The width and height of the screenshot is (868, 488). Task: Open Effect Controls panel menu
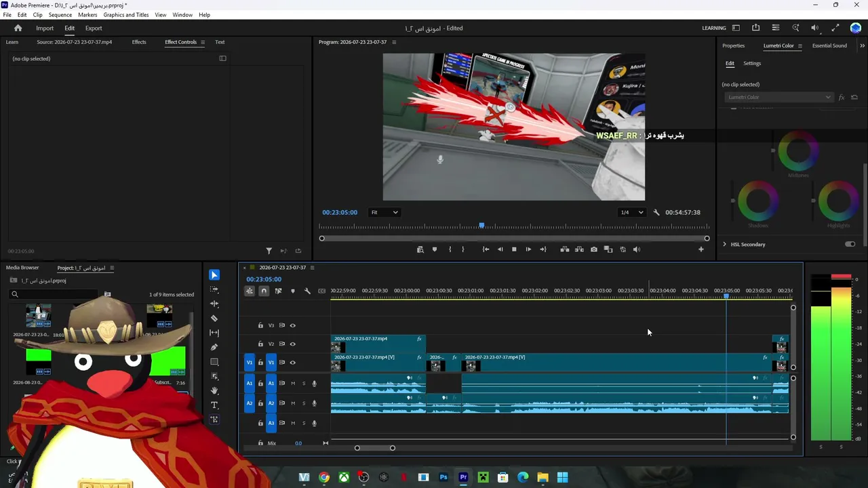coord(202,42)
